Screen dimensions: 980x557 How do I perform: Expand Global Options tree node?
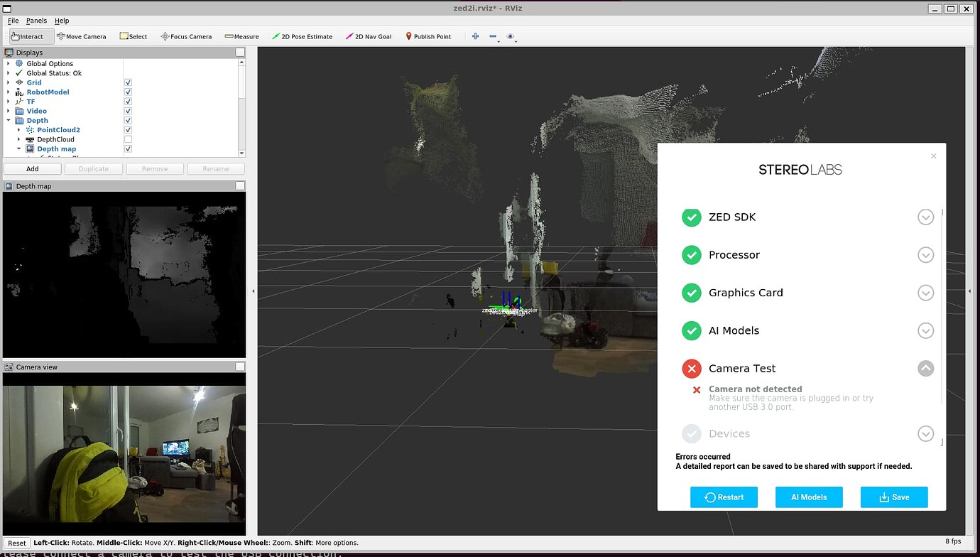click(x=9, y=64)
